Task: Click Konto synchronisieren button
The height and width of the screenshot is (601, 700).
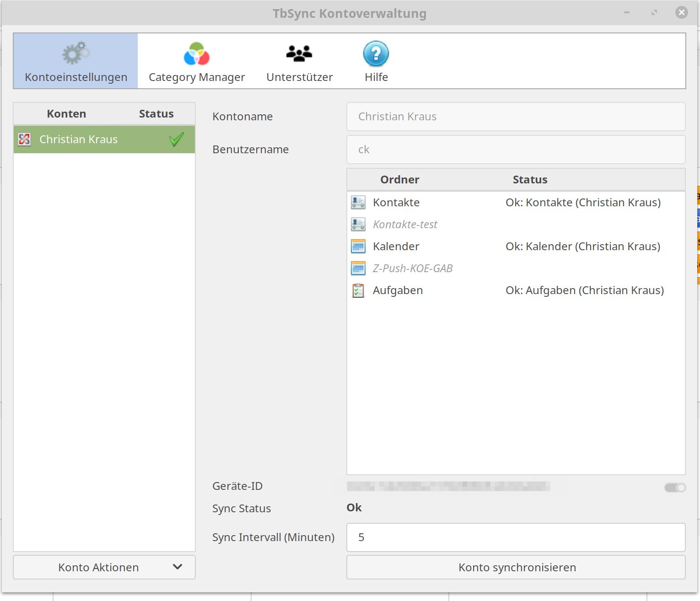Action: (x=516, y=567)
